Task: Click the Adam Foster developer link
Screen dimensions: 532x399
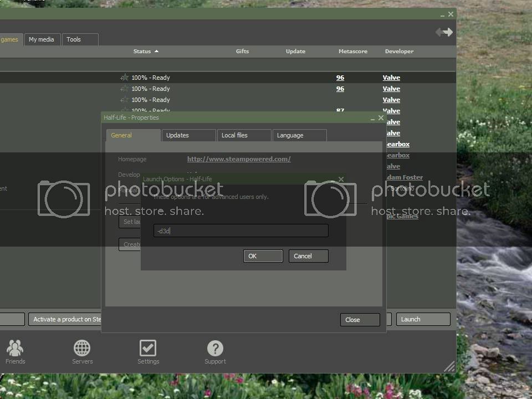Action: click(x=405, y=177)
